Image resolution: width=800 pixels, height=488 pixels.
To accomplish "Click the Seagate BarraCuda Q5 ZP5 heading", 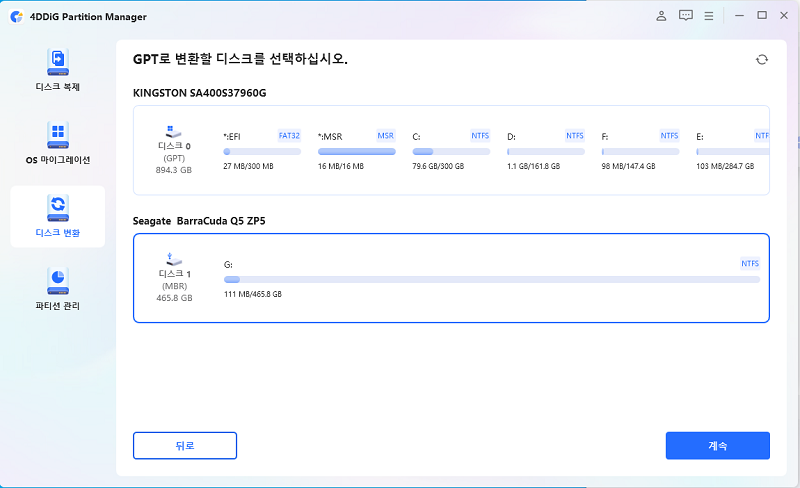I will coord(199,221).
